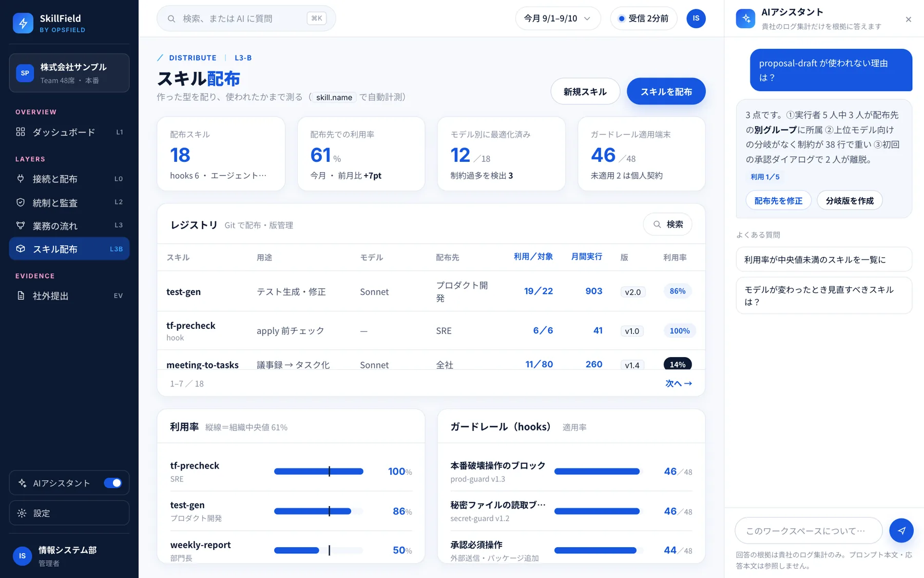This screenshot has height=578, width=924.
Task: Click the 業務の流れ workflow icon
Action: tap(21, 226)
